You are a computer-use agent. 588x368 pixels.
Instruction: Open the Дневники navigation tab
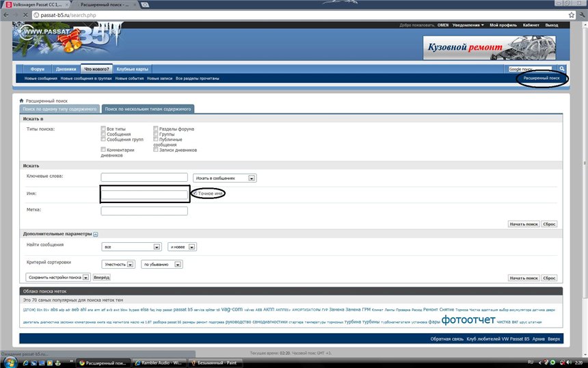tap(66, 69)
